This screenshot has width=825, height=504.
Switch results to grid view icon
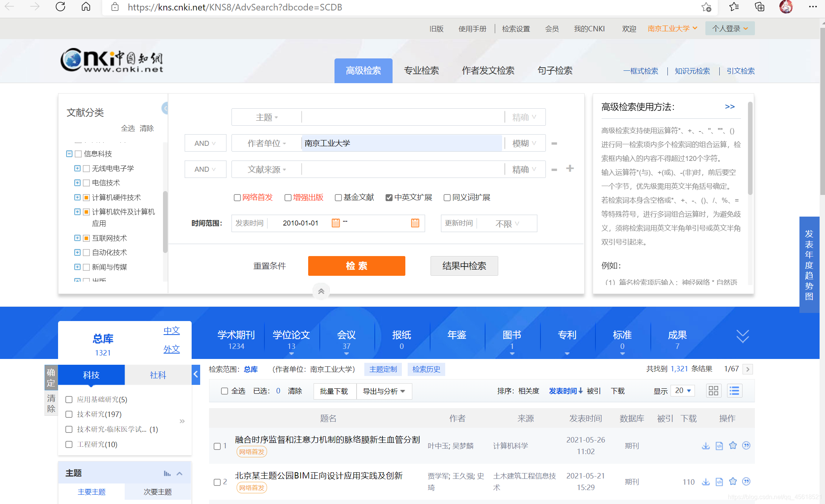[x=713, y=391]
